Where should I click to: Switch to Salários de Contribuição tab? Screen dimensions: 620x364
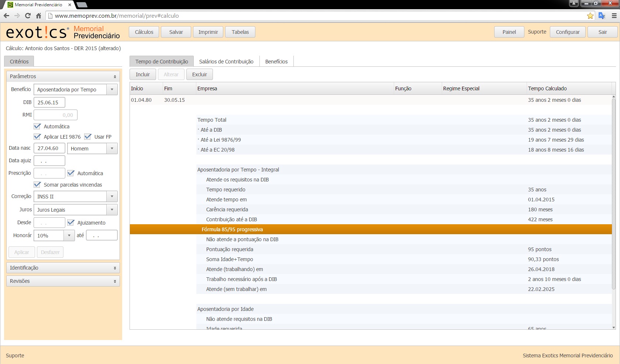pos(226,62)
